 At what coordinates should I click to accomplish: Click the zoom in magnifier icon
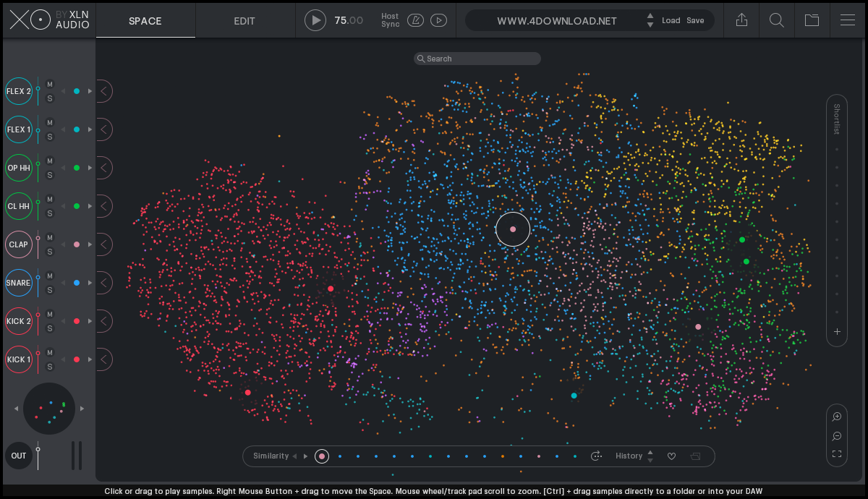tap(837, 417)
